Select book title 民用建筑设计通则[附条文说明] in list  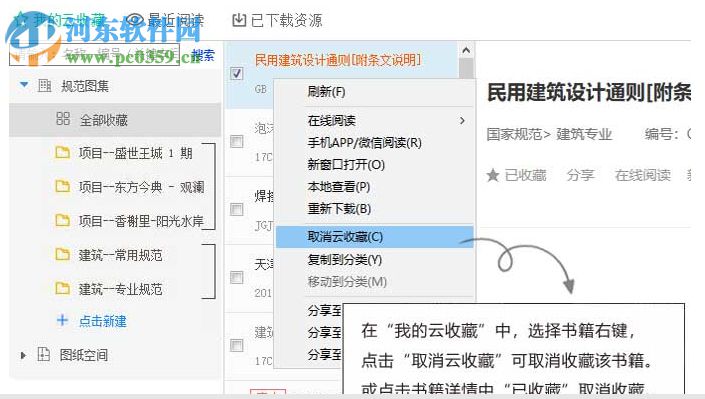pos(338,60)
